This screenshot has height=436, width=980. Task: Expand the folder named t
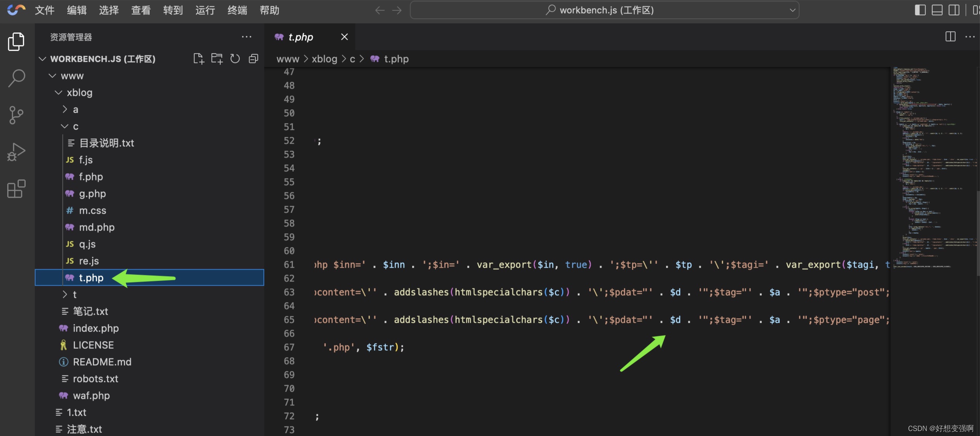click(75, 294)
